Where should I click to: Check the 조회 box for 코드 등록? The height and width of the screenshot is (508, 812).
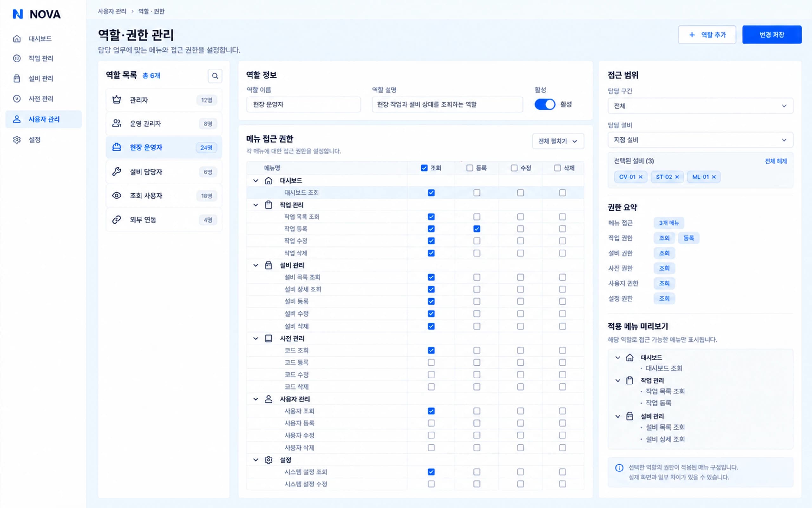click(x=431, y=363)
